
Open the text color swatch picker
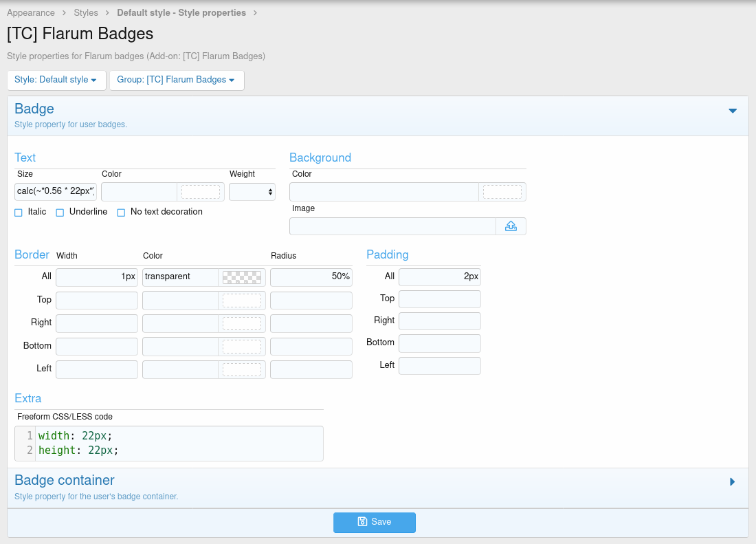[201, 192]
